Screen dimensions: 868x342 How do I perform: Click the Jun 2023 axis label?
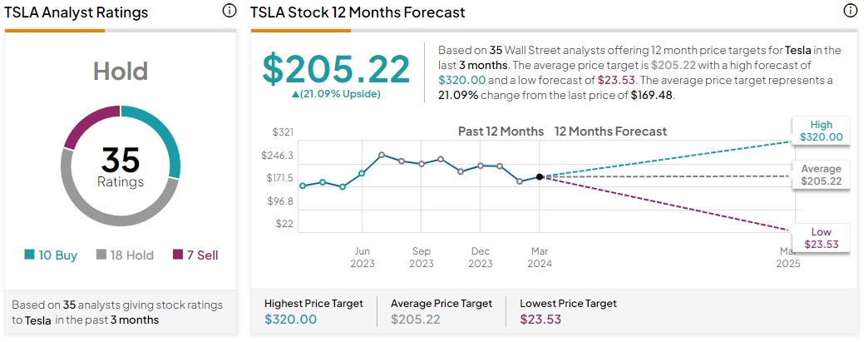362,257
